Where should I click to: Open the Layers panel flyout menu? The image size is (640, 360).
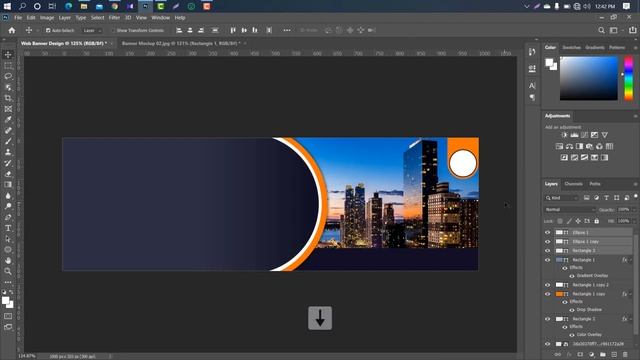635,184
